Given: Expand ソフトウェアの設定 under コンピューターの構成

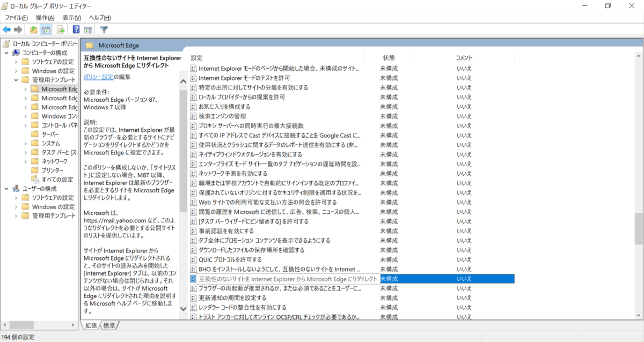Looking at the screenshot, I should point(16,62).
